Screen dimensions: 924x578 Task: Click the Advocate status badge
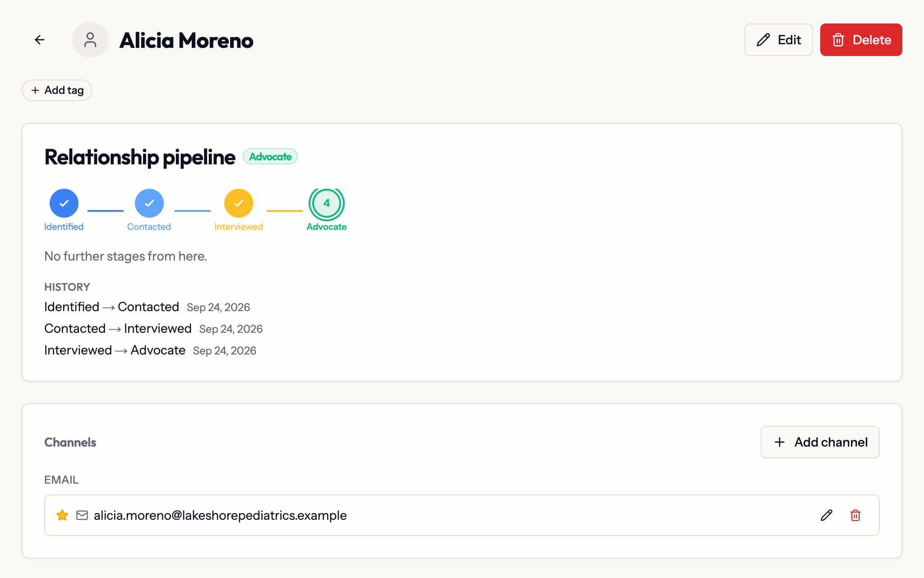pos(270,157)
